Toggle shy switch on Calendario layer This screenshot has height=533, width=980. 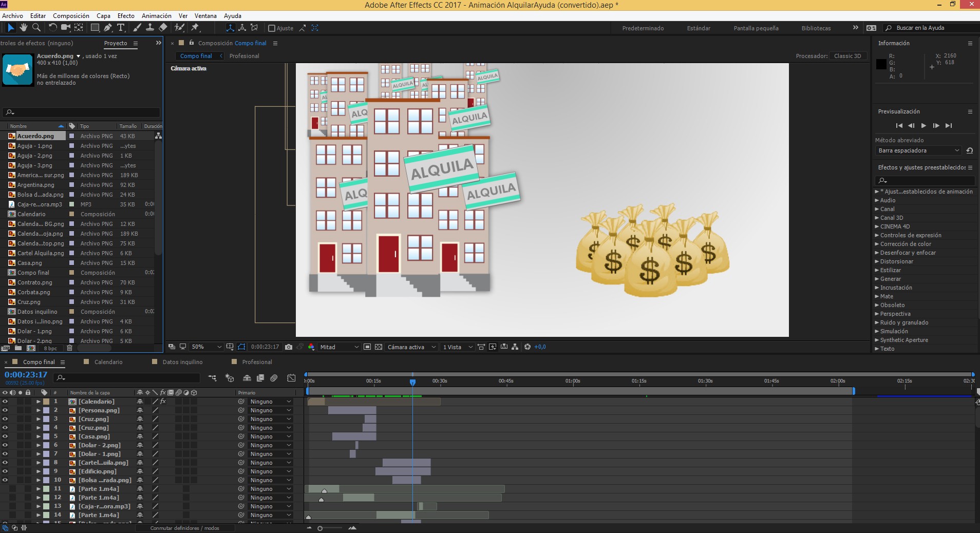click(140, 402)
